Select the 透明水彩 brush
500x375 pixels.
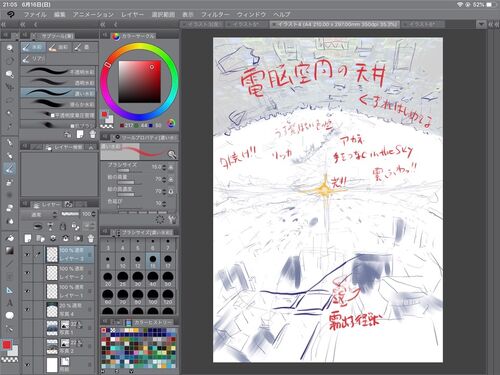point(59,82)
